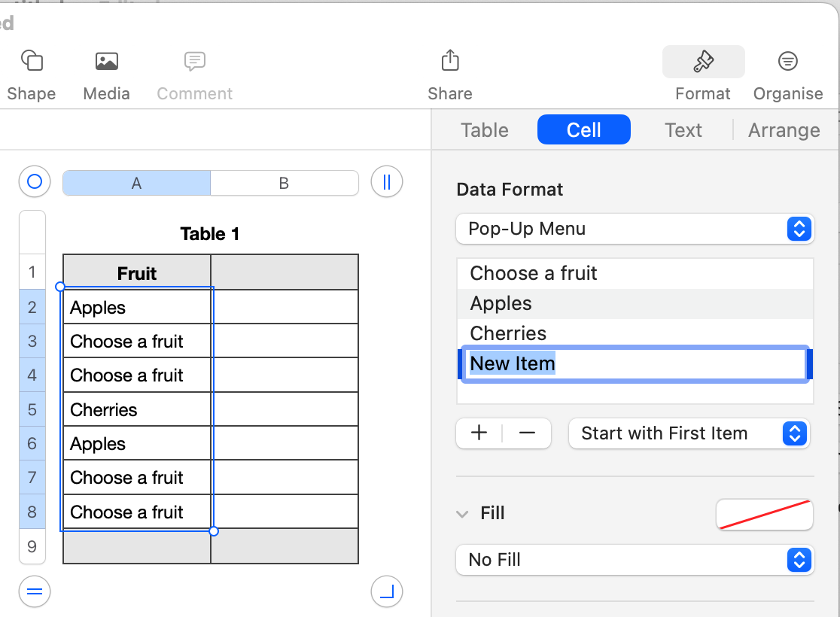Screen dimensions: 840x617
Task: Add a pop-up item with plus button
Action: tap(479, 433)
